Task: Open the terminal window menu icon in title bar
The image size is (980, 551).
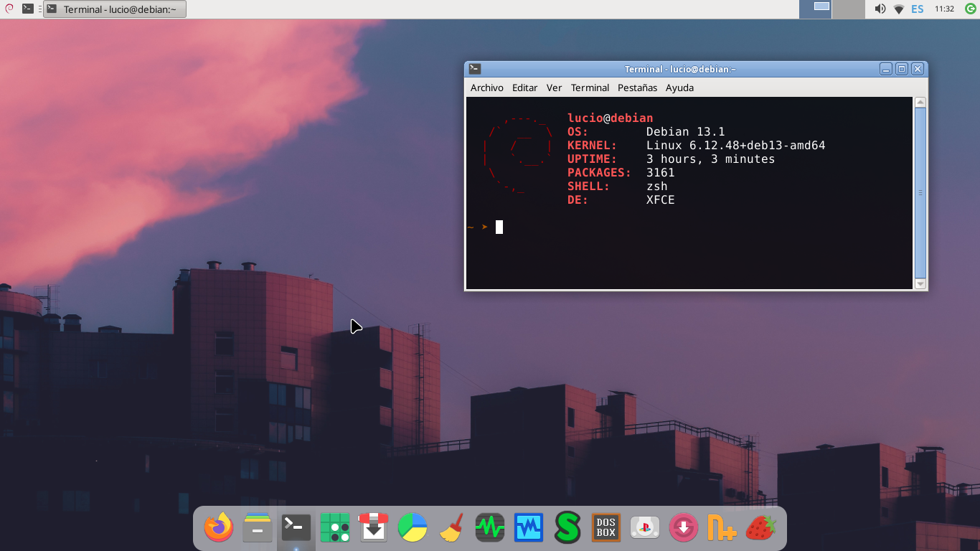Action: (475, 69)
